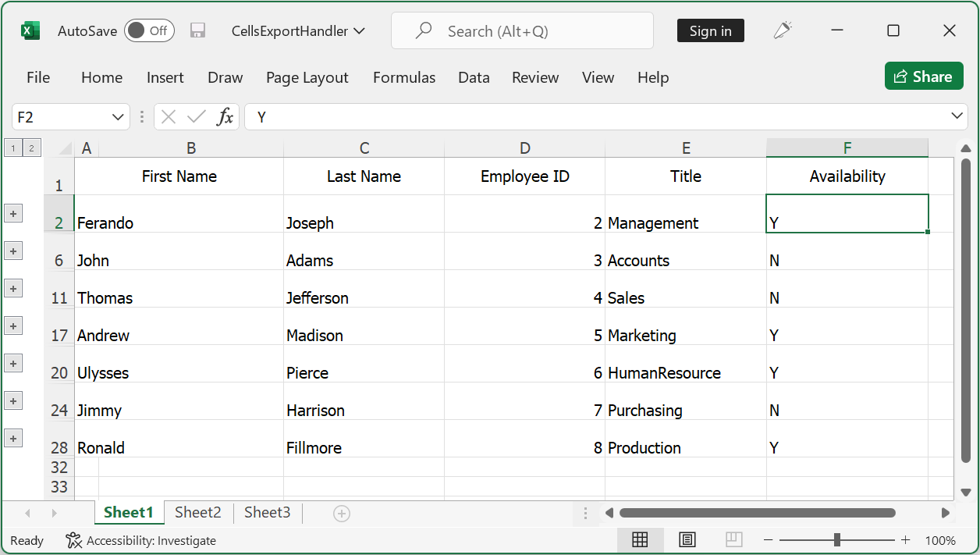Switch to the Sheet2 tab
This screenshot has height=555, width=980.
coord(198,512)
